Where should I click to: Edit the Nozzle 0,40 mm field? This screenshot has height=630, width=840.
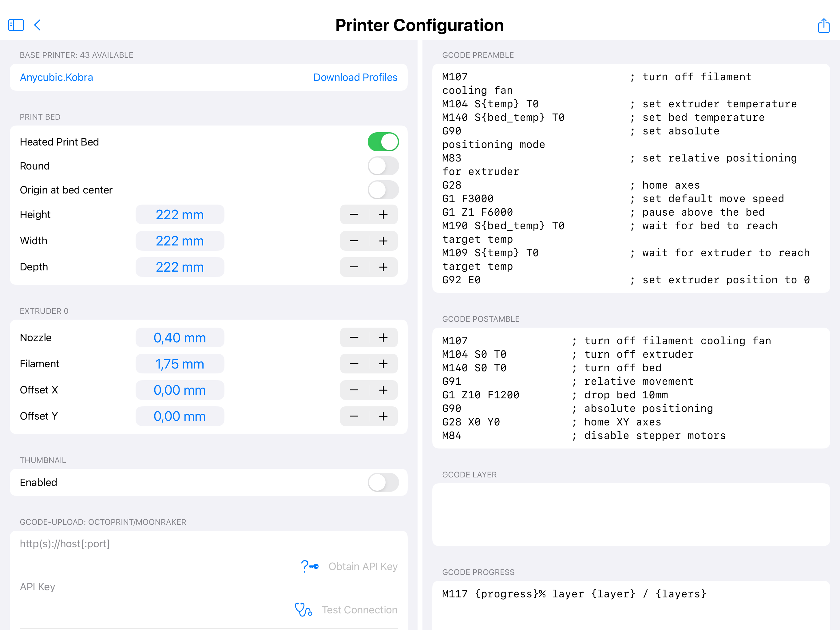click(180, 337)
